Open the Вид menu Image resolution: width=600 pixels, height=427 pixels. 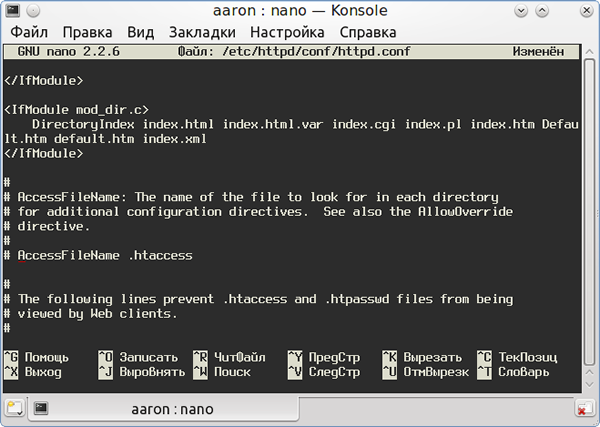141,32
